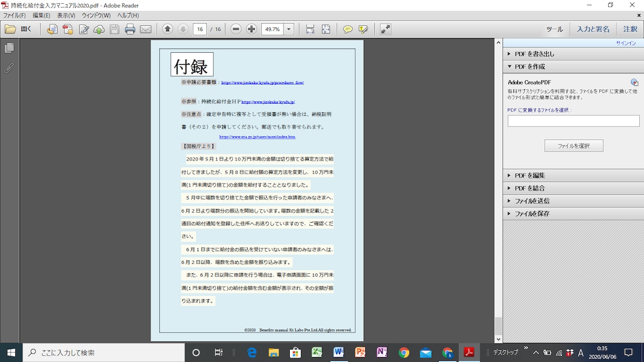Click the vertical scrollbar thumb
644x362 pixels.
click(x=498, y=326)
